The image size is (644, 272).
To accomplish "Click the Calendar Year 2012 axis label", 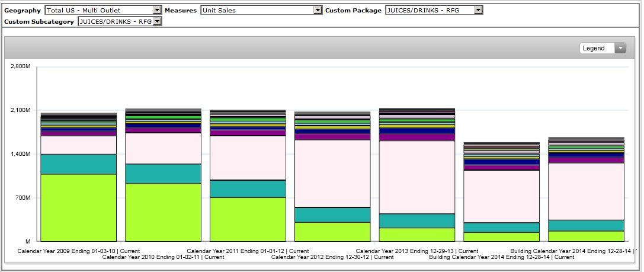I will [x=332, y=257].
